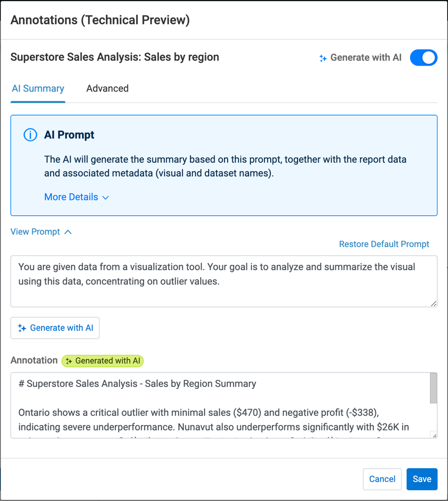The width and height of the screenshot is (448, 501).
Task: Save the annotation
Action: 422,479
